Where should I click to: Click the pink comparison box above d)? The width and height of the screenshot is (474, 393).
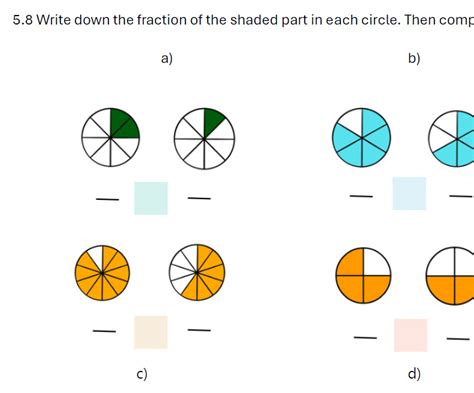tap(411, 335)
